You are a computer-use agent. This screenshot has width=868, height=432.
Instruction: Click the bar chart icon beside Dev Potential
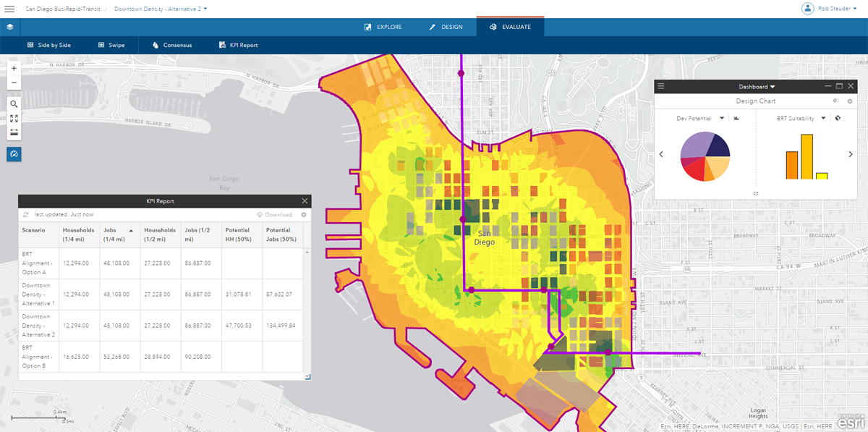pos(736,118)
